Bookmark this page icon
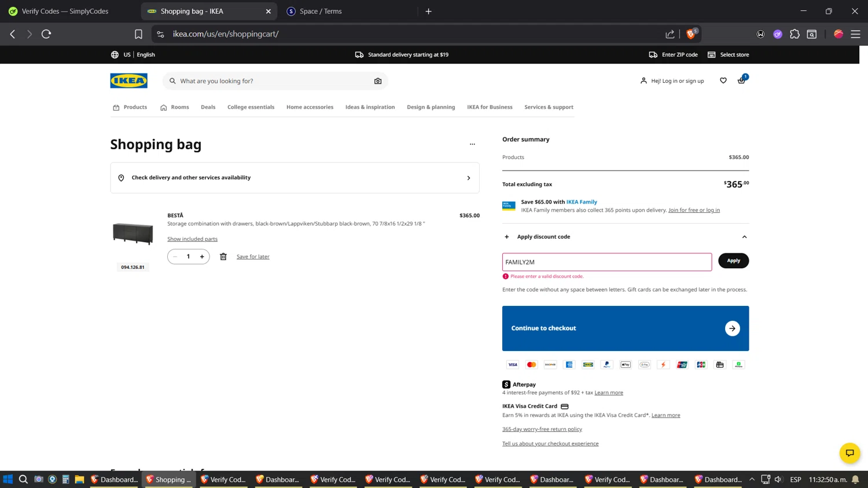Viewport: 868px width, 488px height. click(x=138, y=34)
